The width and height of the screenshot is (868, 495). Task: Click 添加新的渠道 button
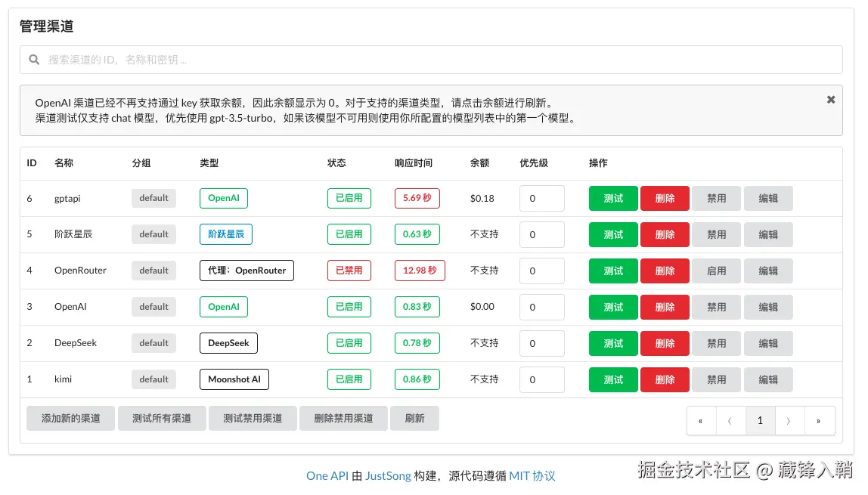70,419
